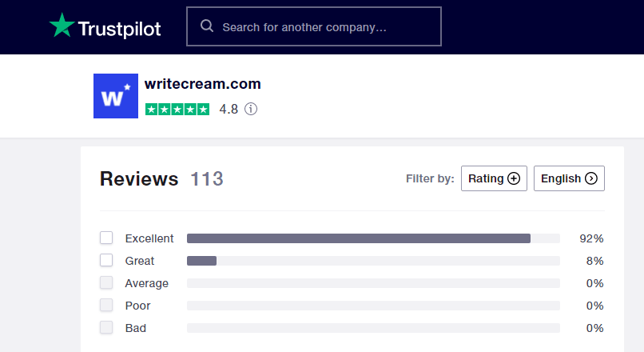Click the Trustpilot logo
Screen dimensions: 644x352
pos(105,26)
